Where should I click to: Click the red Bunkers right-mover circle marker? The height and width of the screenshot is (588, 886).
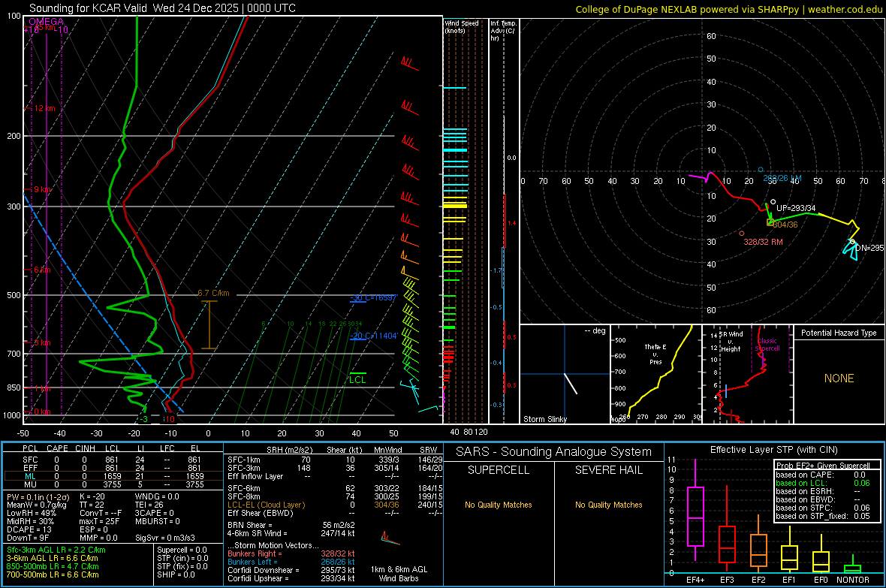741,234
